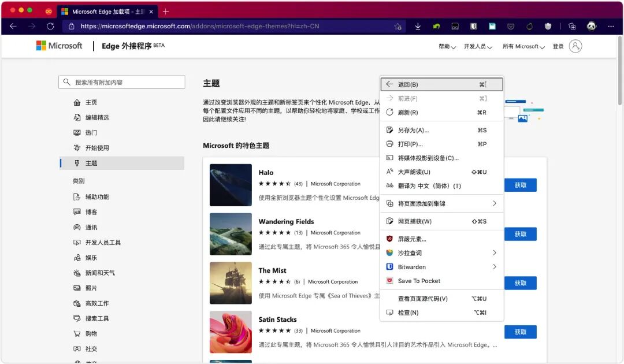
Task: Open Collections icon in toolbar
Action: 572,26
